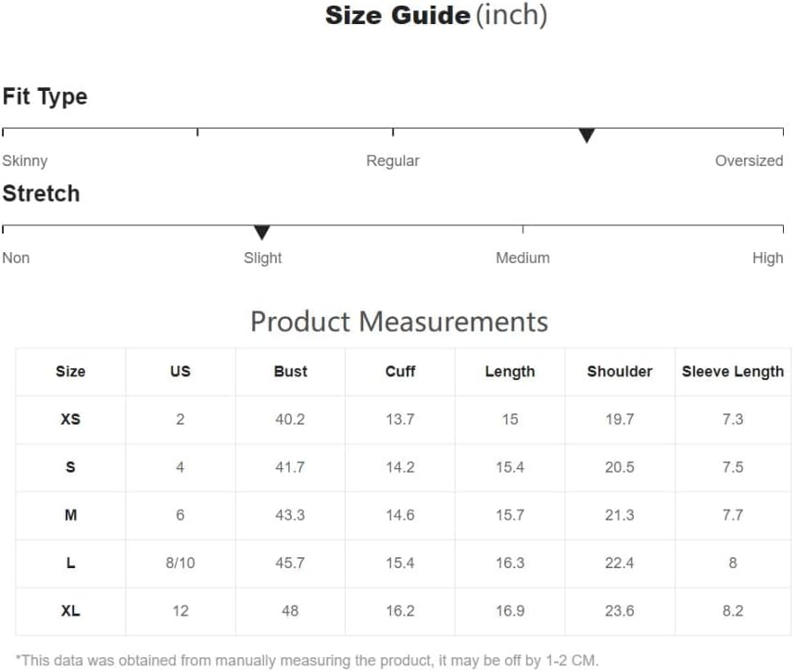
Task: Click the Skinny label on Fit Type scale
Action: (25, 160)
